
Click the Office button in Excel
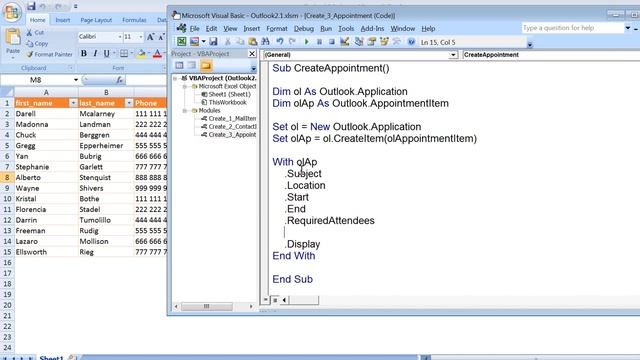click(x=12, y=12)
